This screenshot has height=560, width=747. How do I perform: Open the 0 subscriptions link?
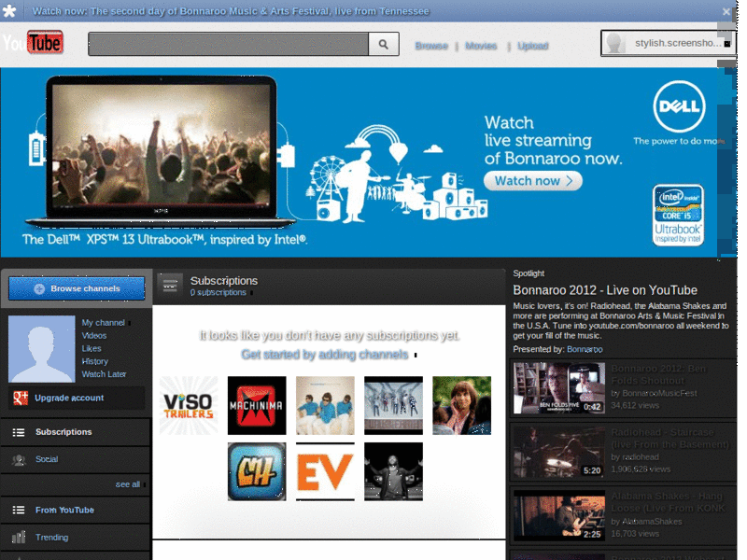coord(218,292)
